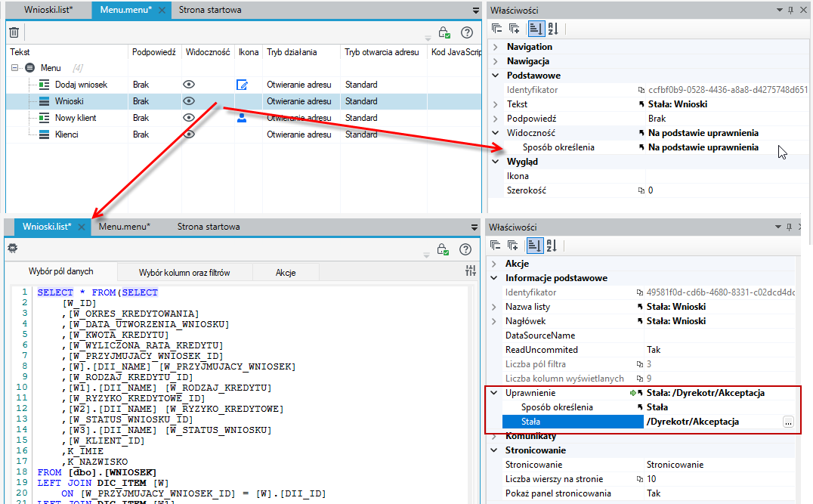This screenshot has height=504, width=813.
Task: Open the column settings sliders icon beside Akcje tab
Action: click(470, 271)
